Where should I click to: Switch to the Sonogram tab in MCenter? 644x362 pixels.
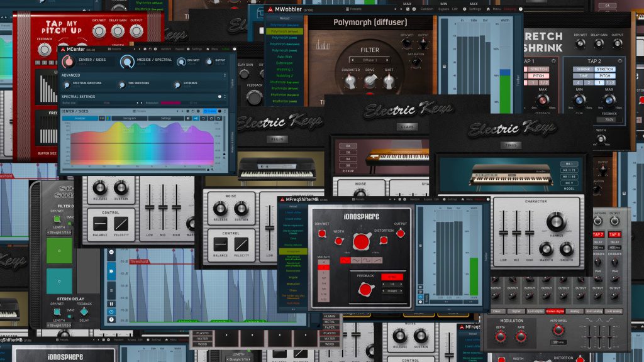(130, 118)
